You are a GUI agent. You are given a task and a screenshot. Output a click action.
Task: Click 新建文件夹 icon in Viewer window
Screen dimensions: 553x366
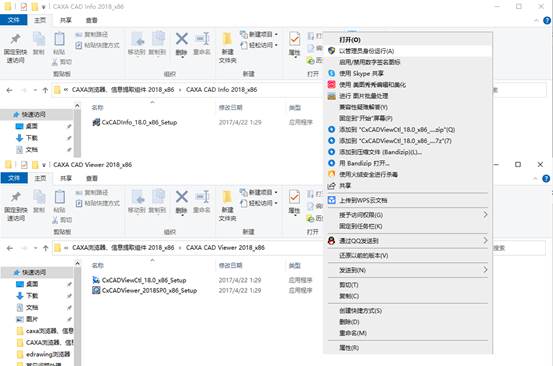coord(227,197)
